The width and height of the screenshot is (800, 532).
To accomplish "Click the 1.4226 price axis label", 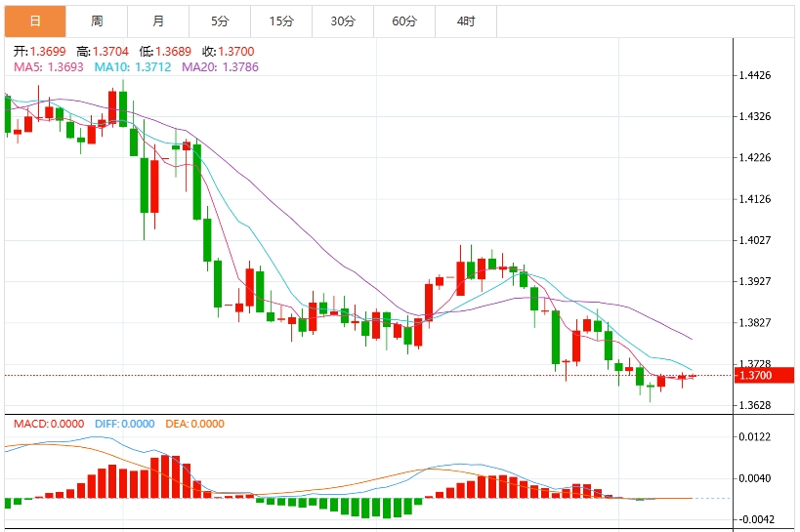I will [755, 157].
